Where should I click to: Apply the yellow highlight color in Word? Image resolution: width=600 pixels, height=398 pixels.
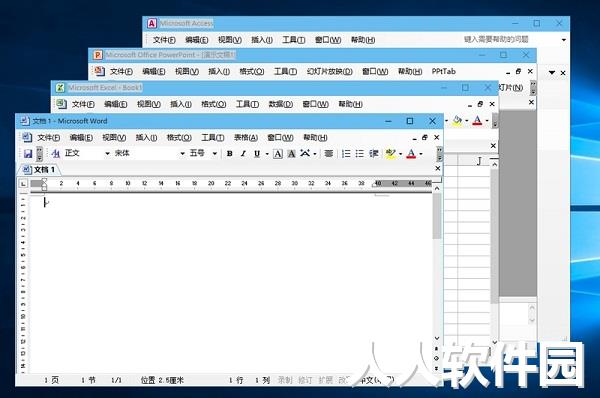(390, 153)
